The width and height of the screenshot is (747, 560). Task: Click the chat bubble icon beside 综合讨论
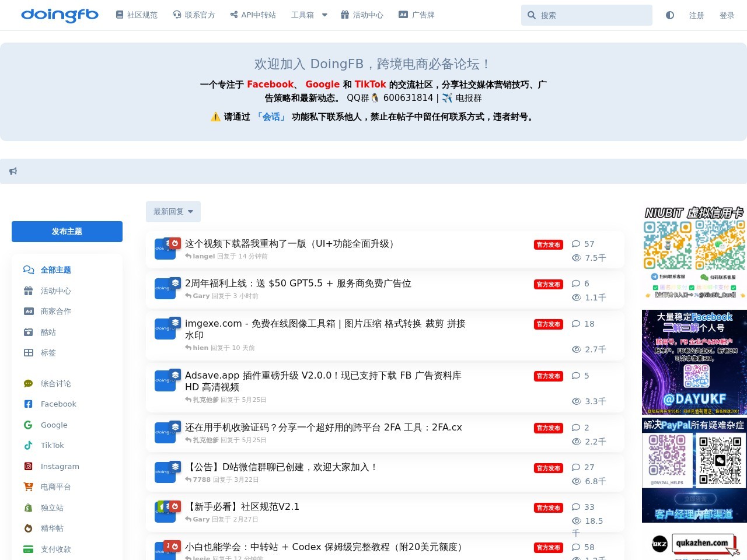point(28,384)
